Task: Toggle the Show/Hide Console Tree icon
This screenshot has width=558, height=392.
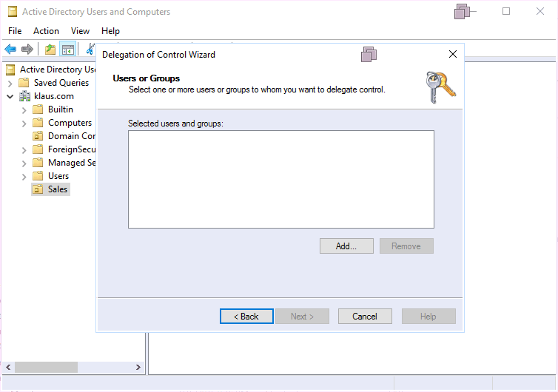Action: pyautogui.click(x=67, y=50)
